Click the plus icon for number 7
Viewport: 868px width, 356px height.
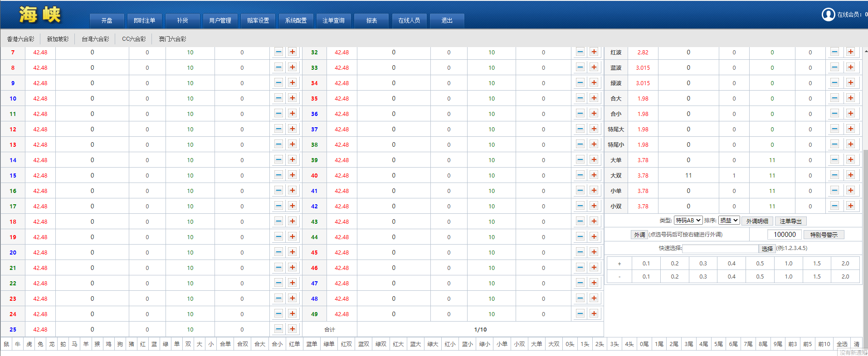293,52
